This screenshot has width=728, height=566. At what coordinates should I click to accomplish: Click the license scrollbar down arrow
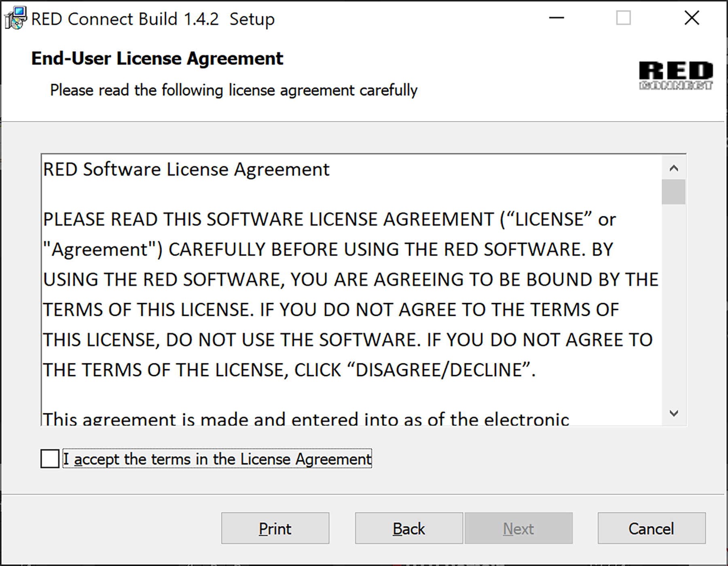[674, 413]
